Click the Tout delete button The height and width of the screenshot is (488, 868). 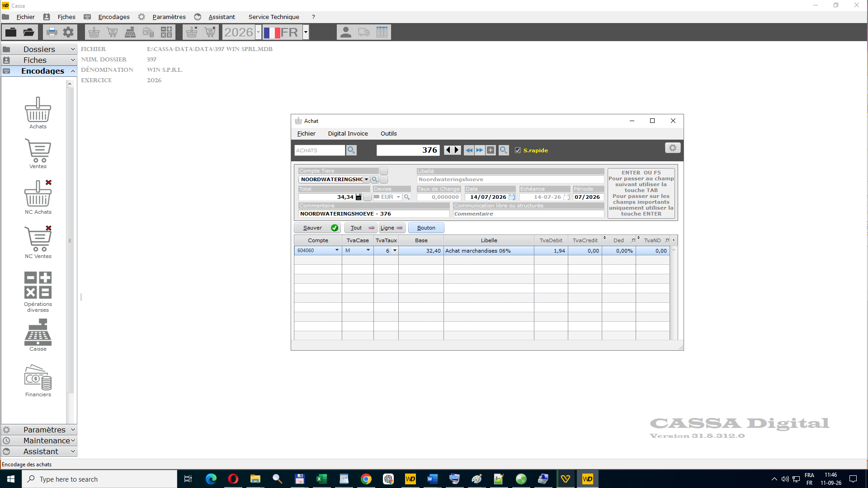[x=361, y=228]
